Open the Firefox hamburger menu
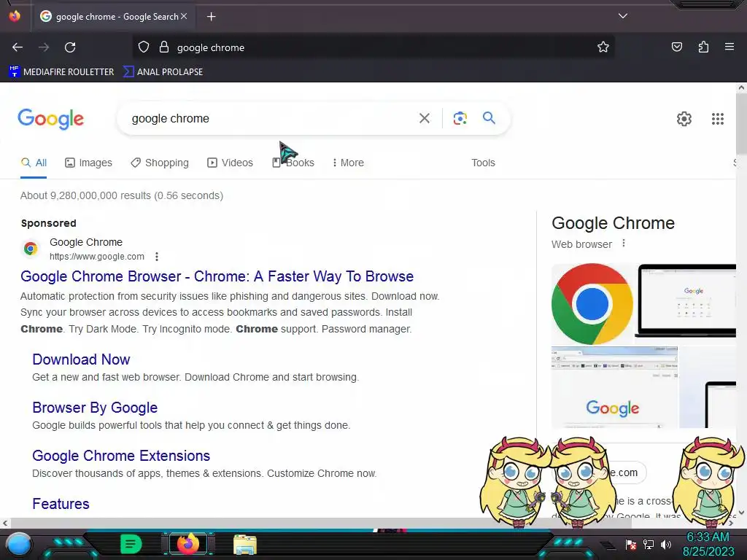Viewport: 747px width, 560px height. [x=729, y=47]
